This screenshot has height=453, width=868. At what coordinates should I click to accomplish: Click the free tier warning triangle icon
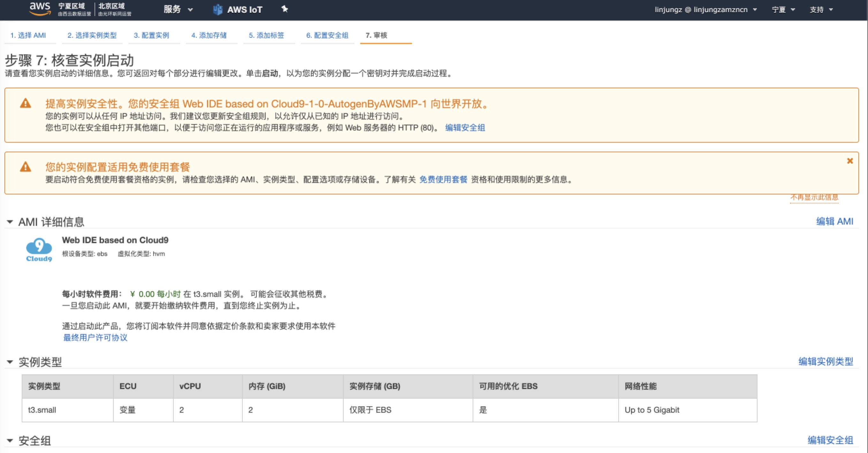(26, 167)
